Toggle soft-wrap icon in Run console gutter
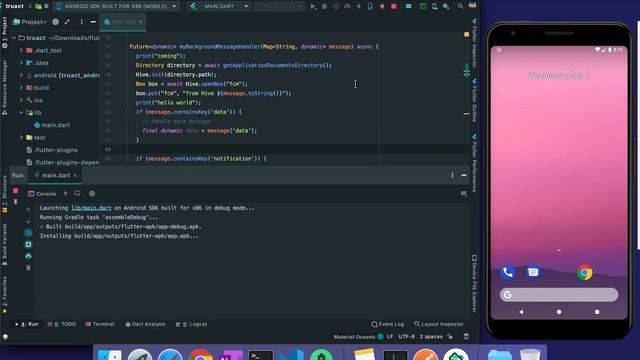This screenshot has width=640, height=360. pyautogui.click(x=28, y=233)
